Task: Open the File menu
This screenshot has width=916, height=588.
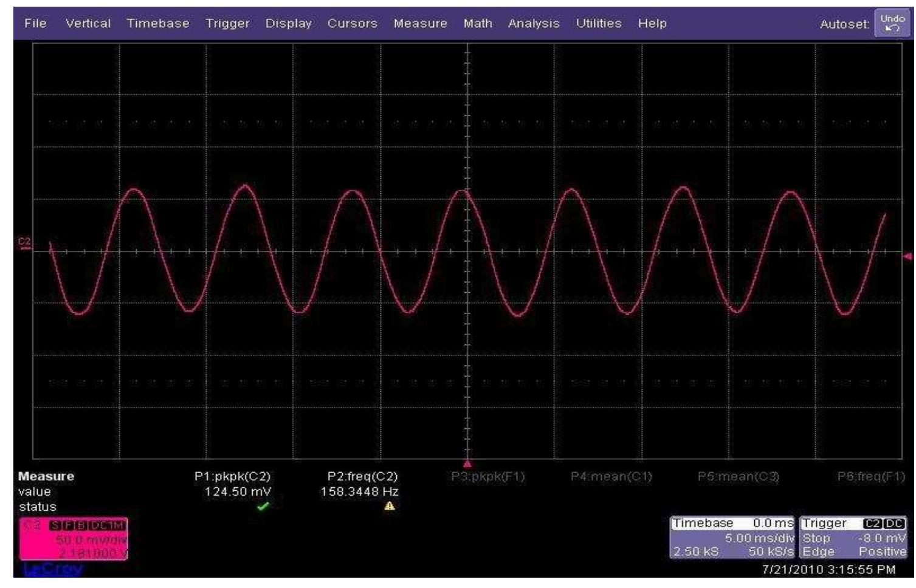Action: pyautogui.click(x=35, y=24)
